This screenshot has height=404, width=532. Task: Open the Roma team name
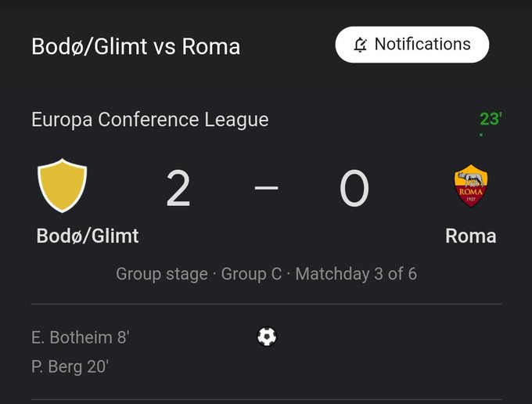coord(471,236)
